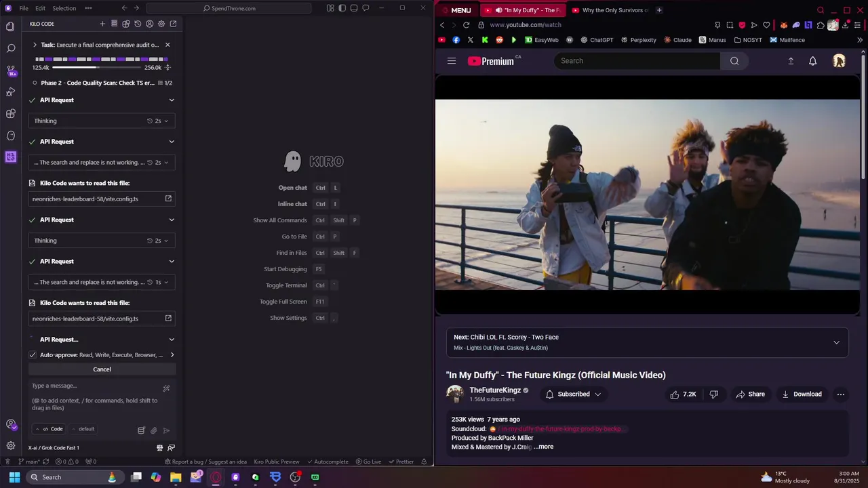
Task: Click YouTube create upload icon
Action: tap(791, 61)
